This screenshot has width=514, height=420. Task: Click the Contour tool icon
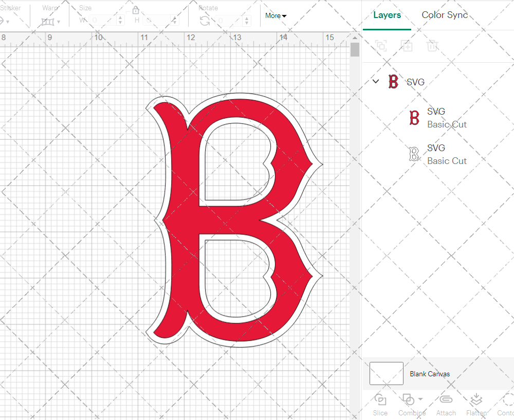coord(508,400)
